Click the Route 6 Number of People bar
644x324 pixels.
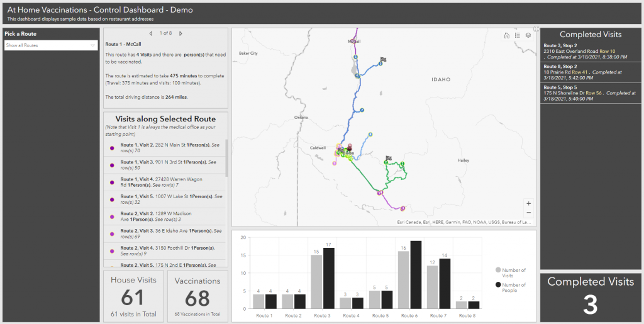tap(416, 274)
